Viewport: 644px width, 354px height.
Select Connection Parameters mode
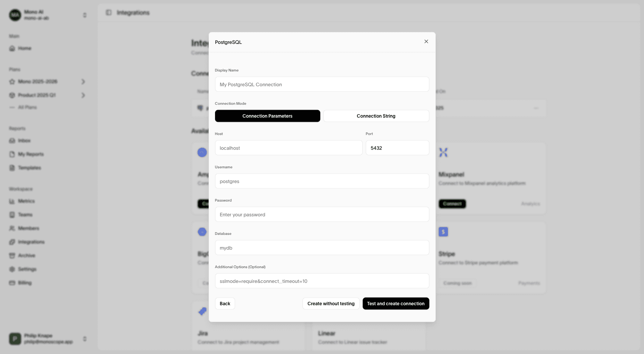(x=267, y=116)
